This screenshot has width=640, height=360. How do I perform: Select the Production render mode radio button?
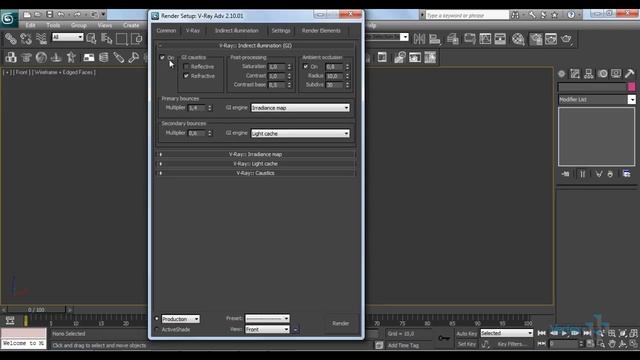(x=157, y=319)
